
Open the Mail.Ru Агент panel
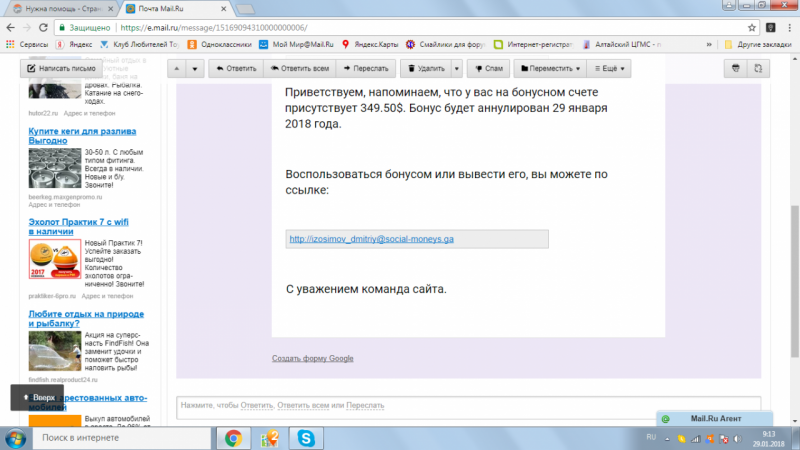point(714,418)
